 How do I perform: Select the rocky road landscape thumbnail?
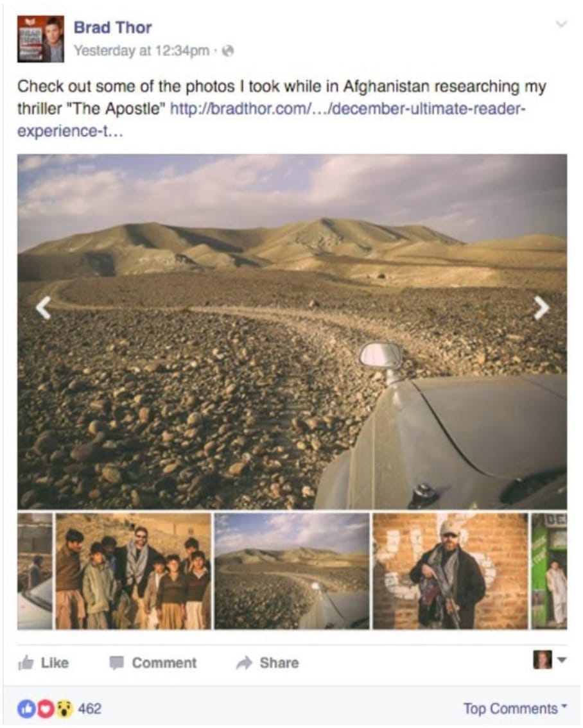pos(292,571)
